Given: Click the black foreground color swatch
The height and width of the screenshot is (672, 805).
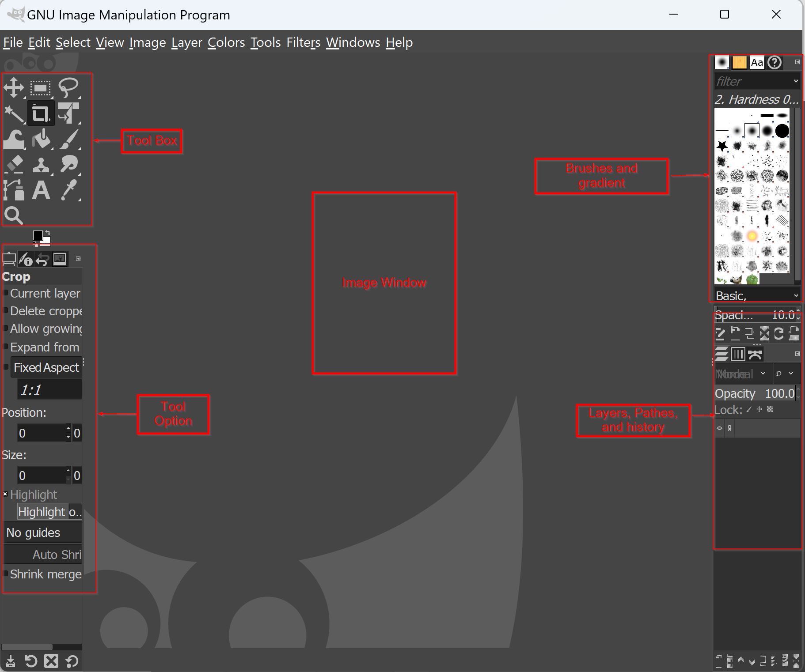Looking at the screenshot, I should [38, 235].
